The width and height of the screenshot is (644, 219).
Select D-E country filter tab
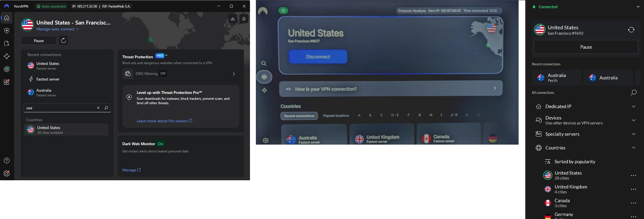(x=395, y=115)
